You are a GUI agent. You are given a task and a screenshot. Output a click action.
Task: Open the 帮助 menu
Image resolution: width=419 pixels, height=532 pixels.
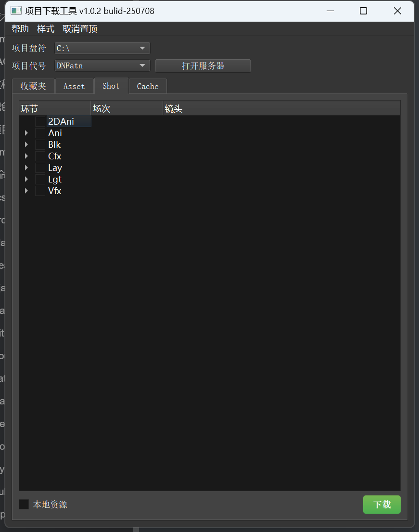(x=20, y=29)
